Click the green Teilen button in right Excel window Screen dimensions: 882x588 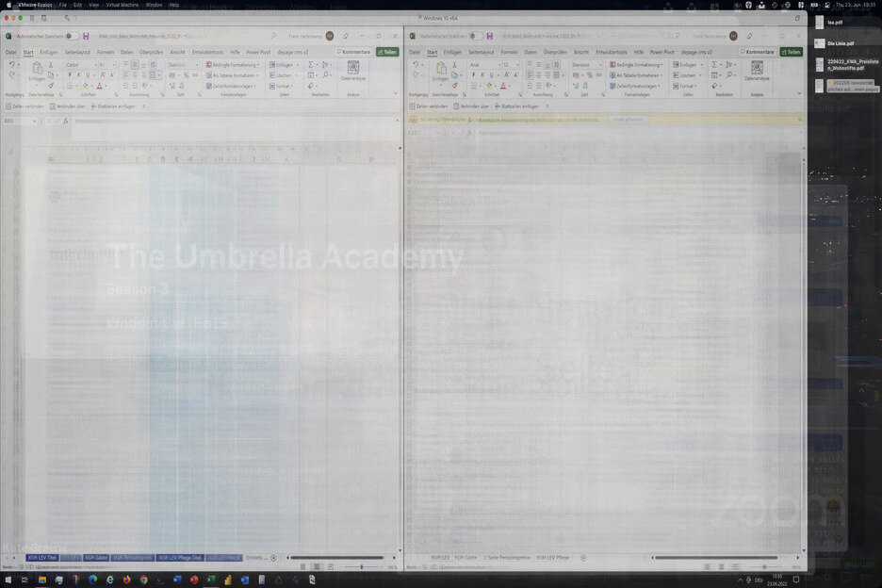pyautogui.click(x=792, y=53)
